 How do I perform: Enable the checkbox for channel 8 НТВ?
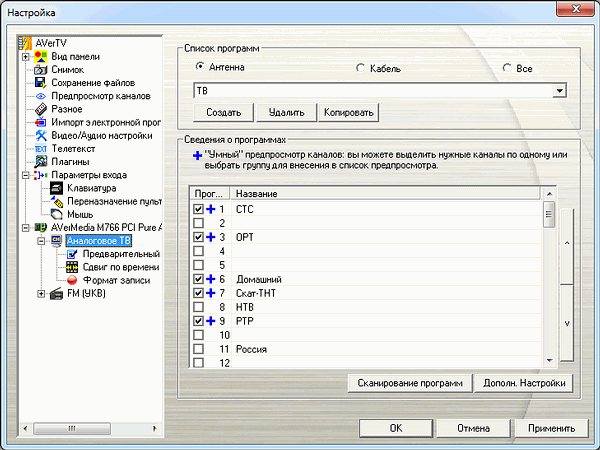click(198, 307)
